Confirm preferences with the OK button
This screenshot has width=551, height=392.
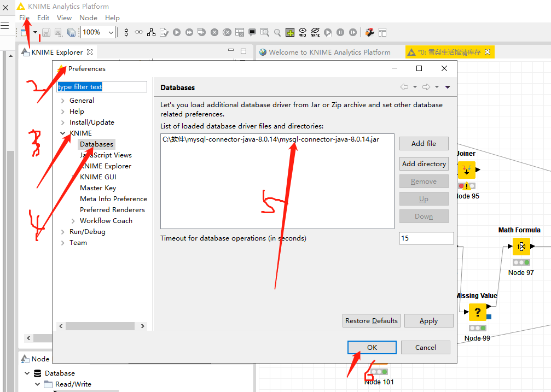[x=372, y=347]
